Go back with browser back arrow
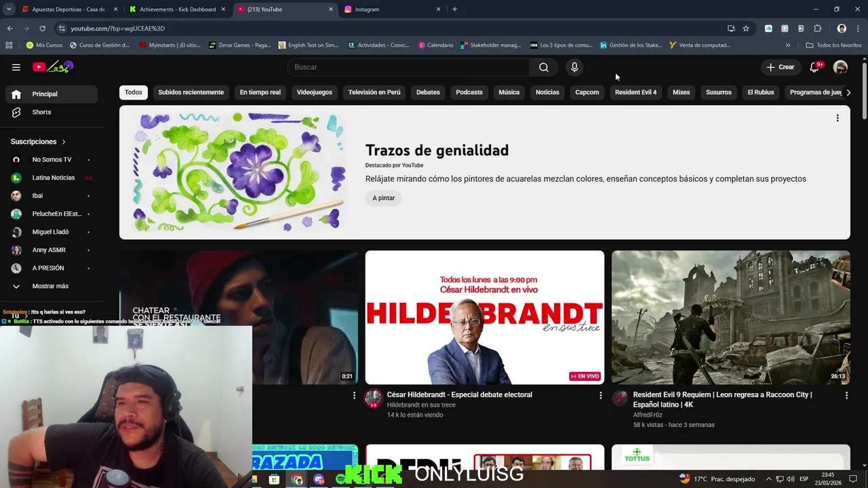The height and width of the screenshot is (488, 868). (9, 28)
